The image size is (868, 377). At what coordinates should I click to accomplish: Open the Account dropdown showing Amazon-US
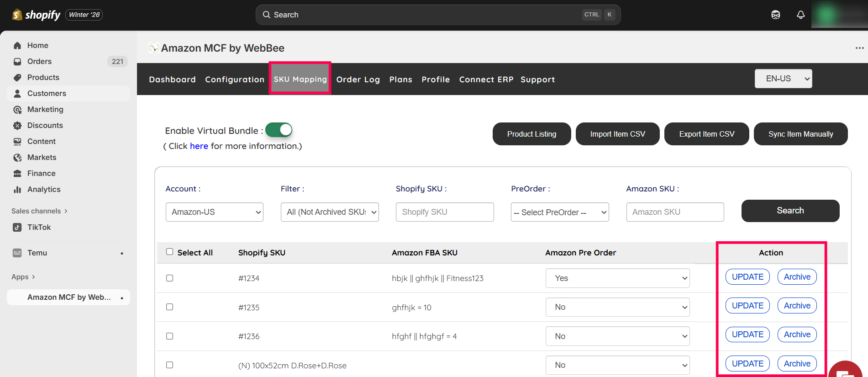pos(214,212)
